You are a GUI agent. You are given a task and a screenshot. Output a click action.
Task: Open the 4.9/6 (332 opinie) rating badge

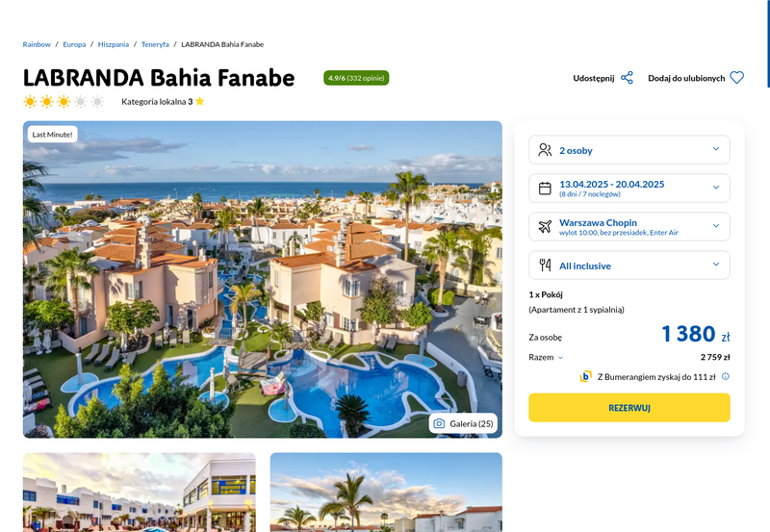(356, 78)
